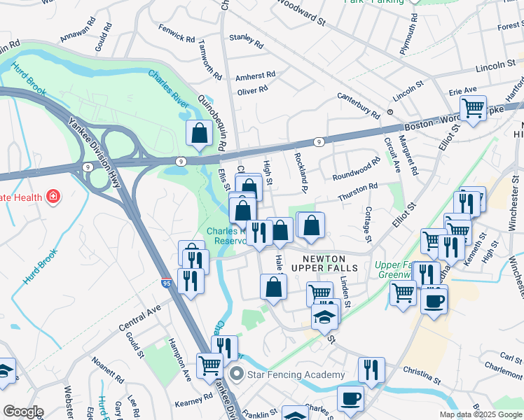Click the shopping bag marker near Quinobequin Rd
This screenshot has width=524, height=420.
[x=199, y=134]
